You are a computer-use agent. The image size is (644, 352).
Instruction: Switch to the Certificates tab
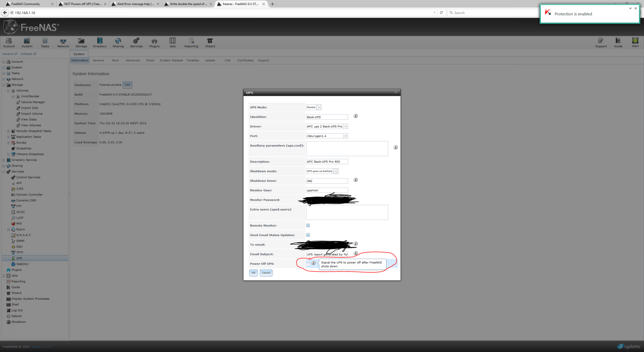click(x=245, y=60)
